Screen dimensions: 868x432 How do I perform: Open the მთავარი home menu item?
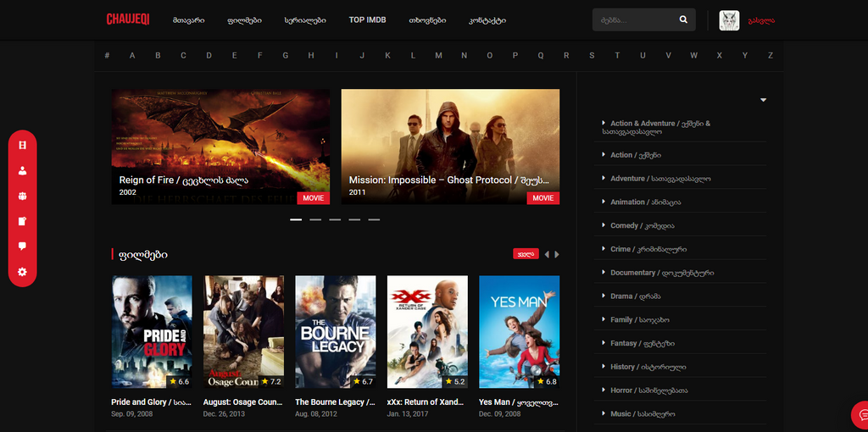(x=189, y=20)
